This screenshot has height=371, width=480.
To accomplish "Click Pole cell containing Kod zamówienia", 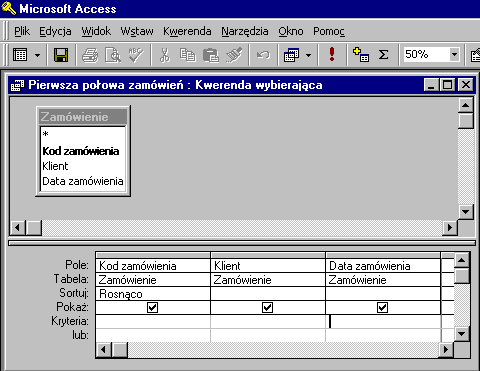I will (x=153, y=266).
